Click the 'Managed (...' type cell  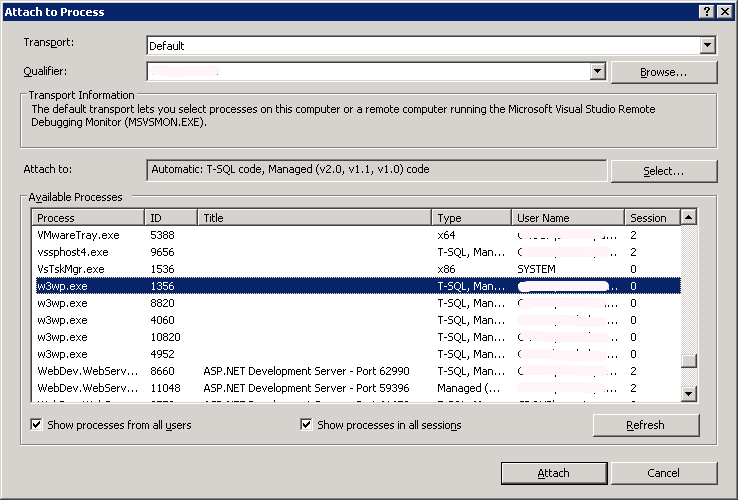[468, 388]
